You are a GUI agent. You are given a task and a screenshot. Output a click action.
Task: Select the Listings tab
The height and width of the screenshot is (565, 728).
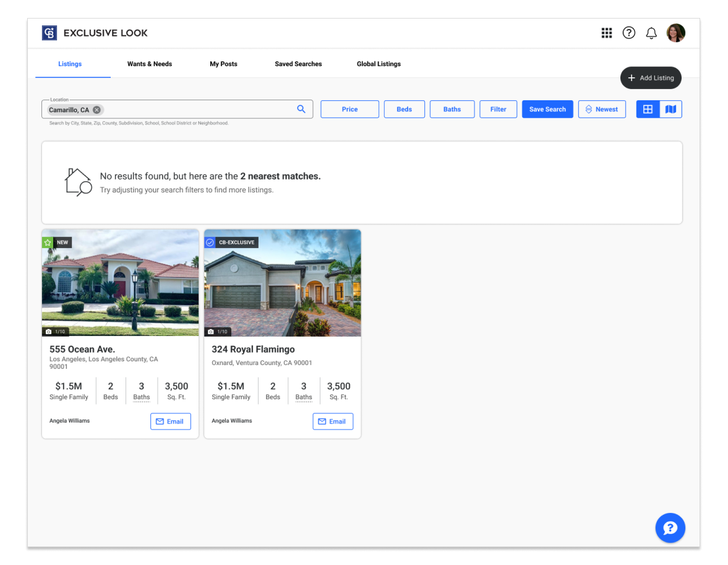pos(70,64)
